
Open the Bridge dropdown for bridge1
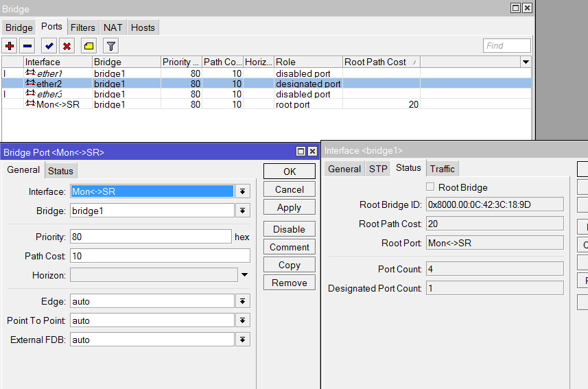(x=242, y=211)
